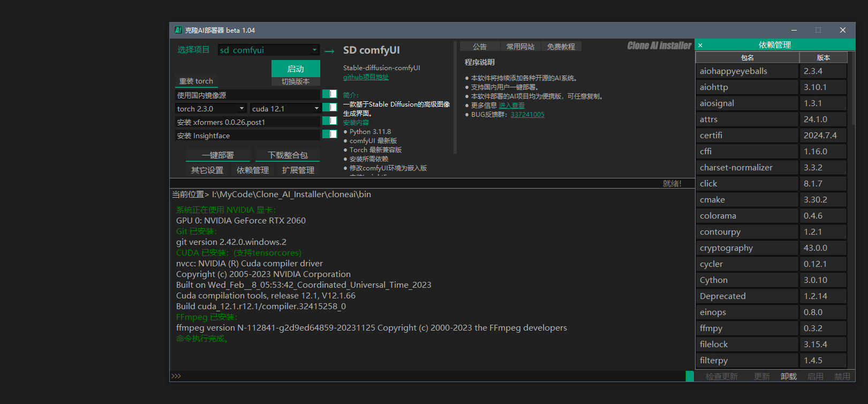Click the AI app icon in title bar
The width and height of the screenshot is (868, 404).
pyautogui.click(x=178, y=30)
